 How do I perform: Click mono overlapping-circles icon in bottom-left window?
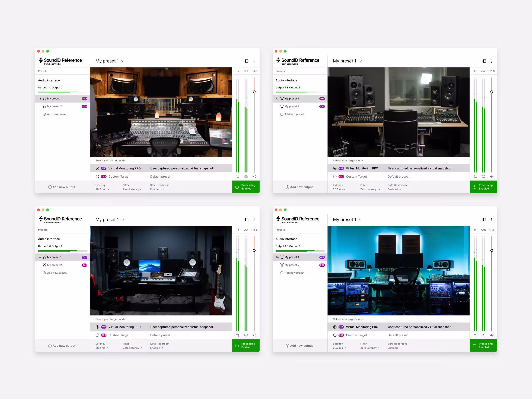pos(246,335)
